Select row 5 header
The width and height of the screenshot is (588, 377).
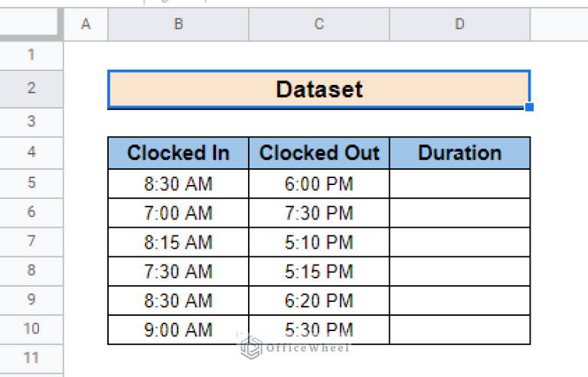31,184
